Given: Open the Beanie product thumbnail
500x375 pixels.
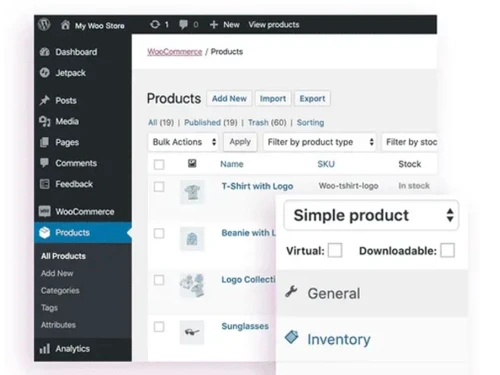Looking at the screenshot, I should pos(192,239).
